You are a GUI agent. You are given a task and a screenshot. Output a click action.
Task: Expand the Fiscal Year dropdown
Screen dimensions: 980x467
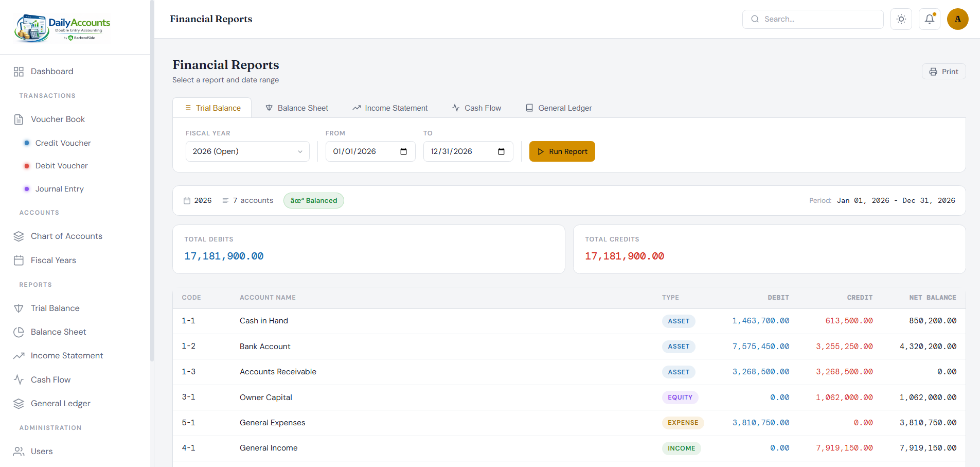pyautogui.click(x=247, y=151)
